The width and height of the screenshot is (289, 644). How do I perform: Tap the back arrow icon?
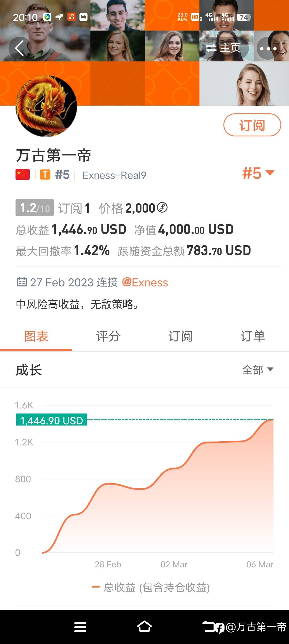[20, 48]
